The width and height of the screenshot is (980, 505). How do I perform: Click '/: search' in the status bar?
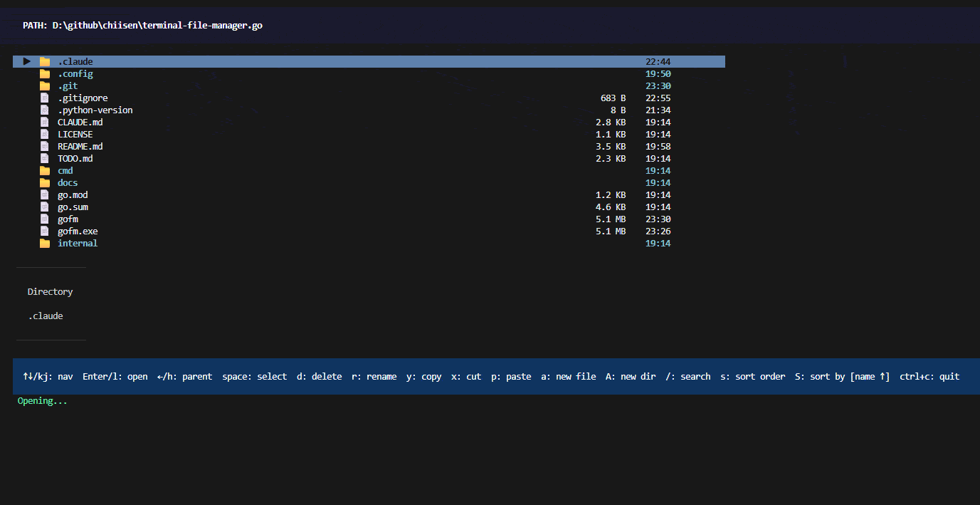coord(687,376)
